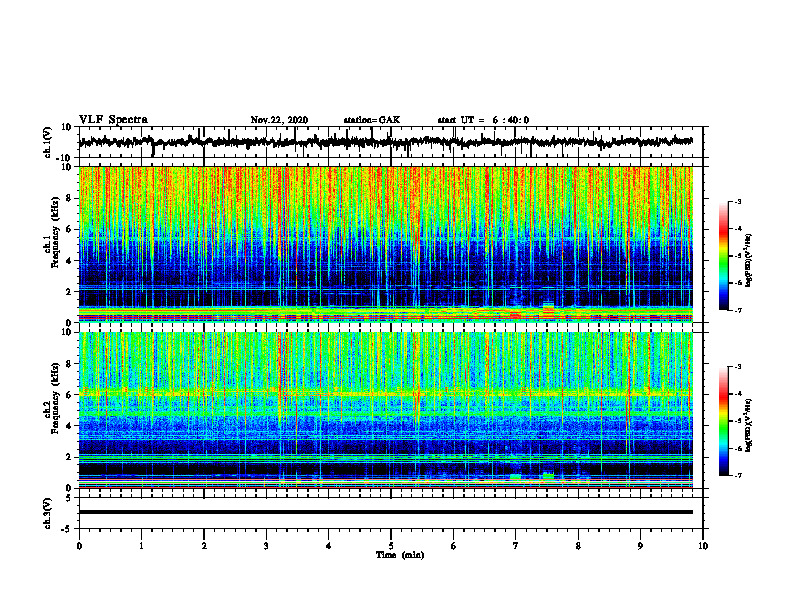Click the time axis tick label "4"
Image resolution: width=792 pixels, height=612 pixels.
point(329,546)
